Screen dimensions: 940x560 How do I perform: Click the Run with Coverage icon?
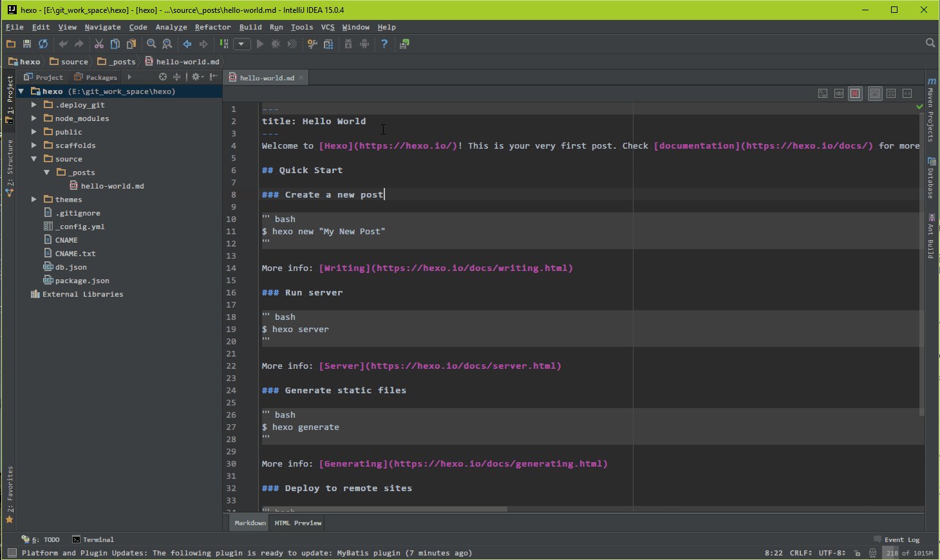292,44
